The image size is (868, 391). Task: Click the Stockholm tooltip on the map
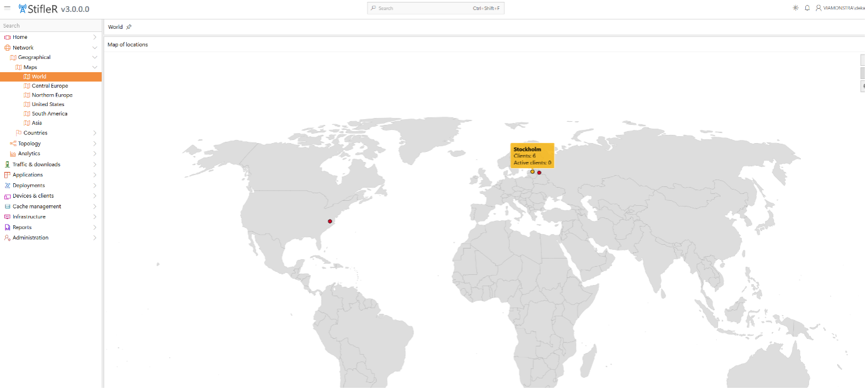pyautogui.click(x=531, y=155)
